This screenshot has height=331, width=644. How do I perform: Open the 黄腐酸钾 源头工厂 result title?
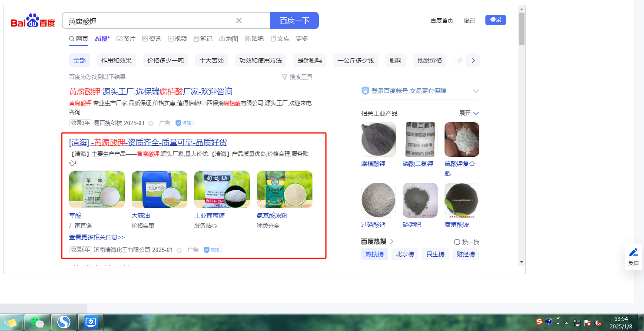[151, 91]
